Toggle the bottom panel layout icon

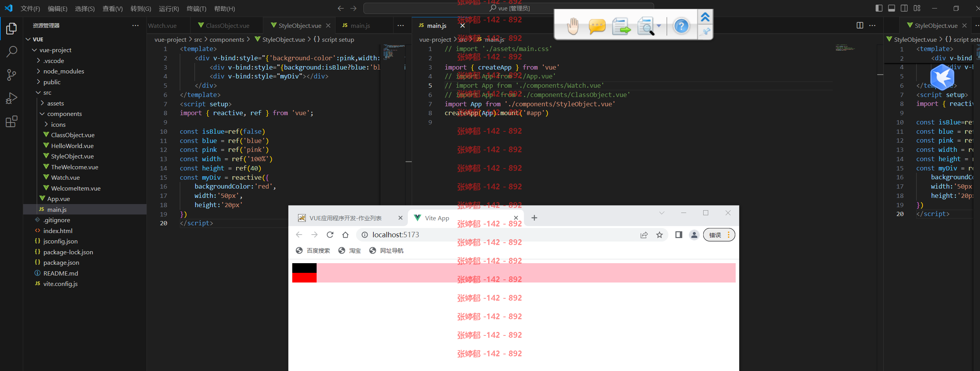[x=891, y=8]
